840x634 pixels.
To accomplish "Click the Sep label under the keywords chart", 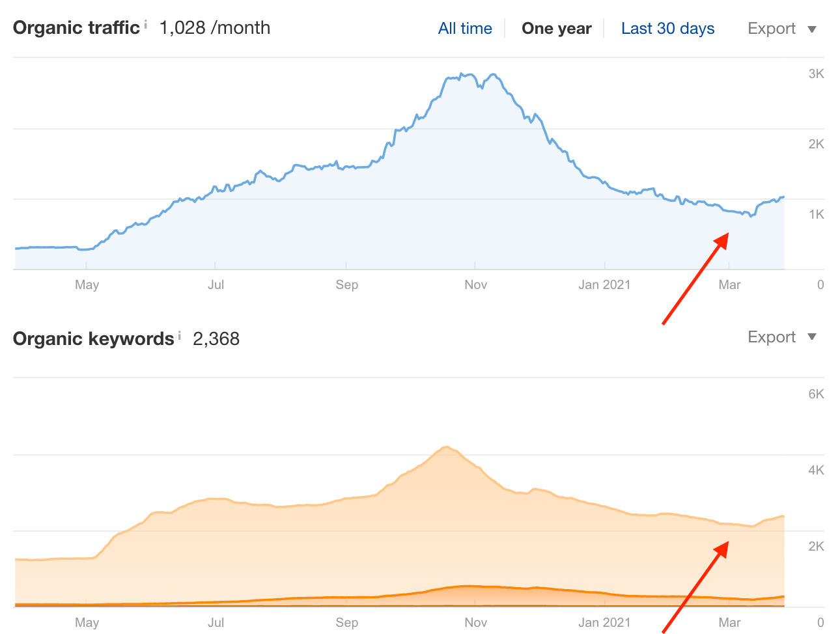I will (346, 622).
